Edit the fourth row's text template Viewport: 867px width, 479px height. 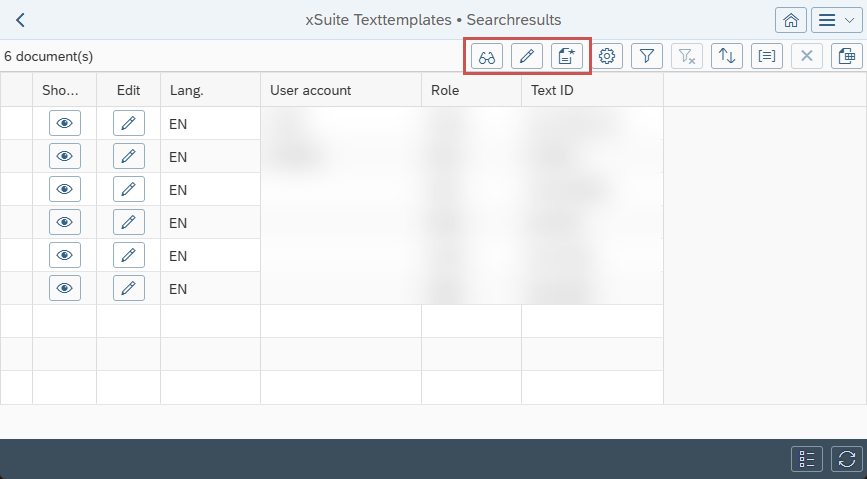[x=129, y=222]
